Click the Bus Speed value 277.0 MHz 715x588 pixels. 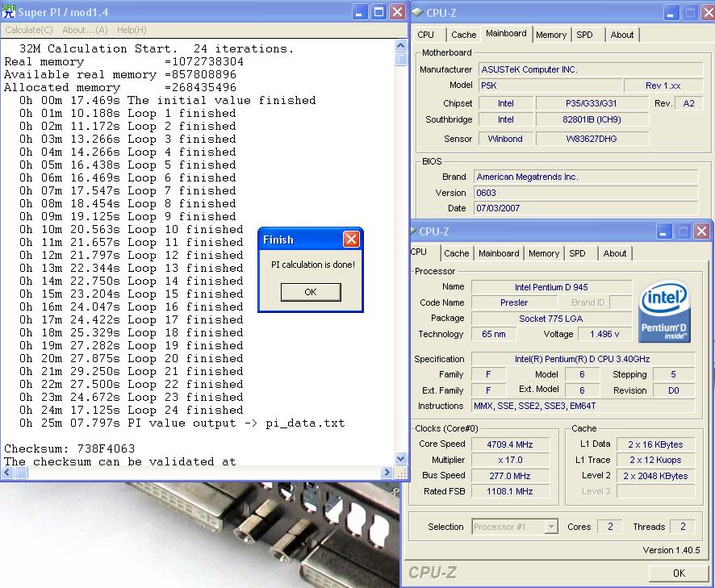[x=510, y=476]
